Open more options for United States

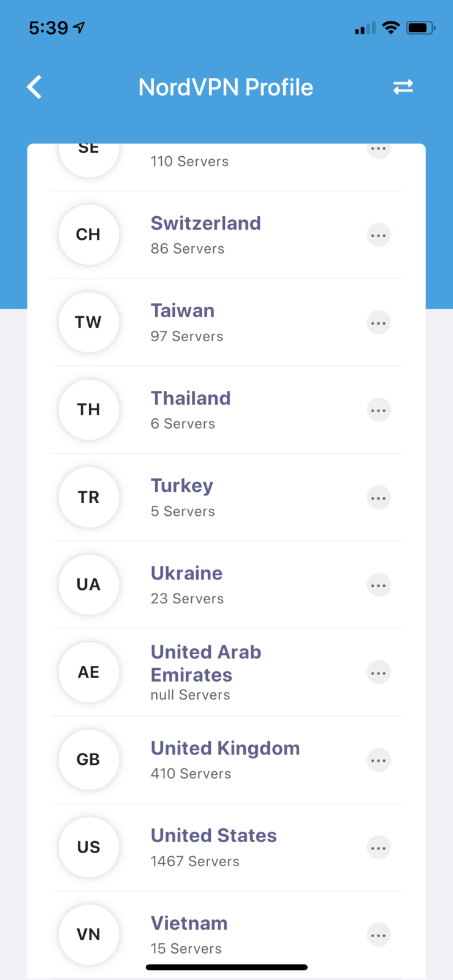point(378,848)
